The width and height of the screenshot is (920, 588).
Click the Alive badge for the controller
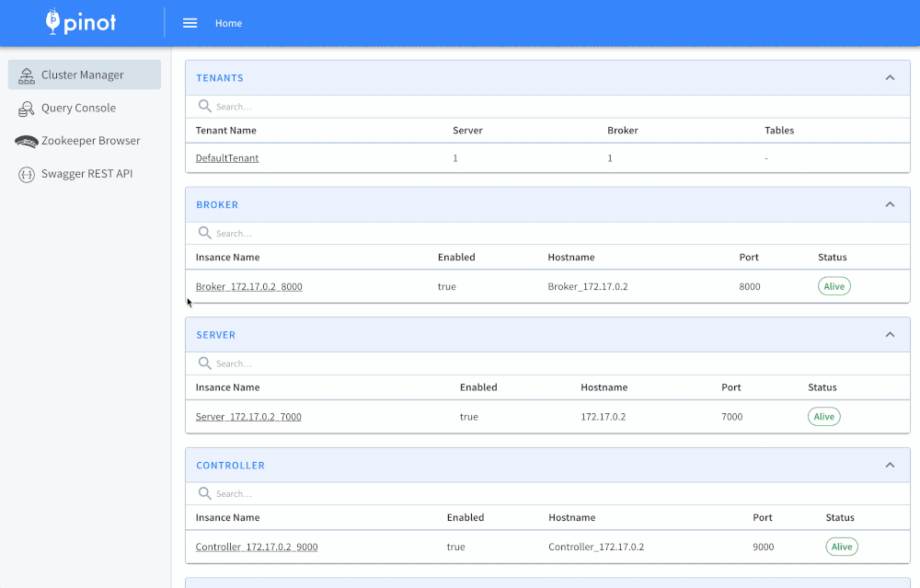(841, 546)
